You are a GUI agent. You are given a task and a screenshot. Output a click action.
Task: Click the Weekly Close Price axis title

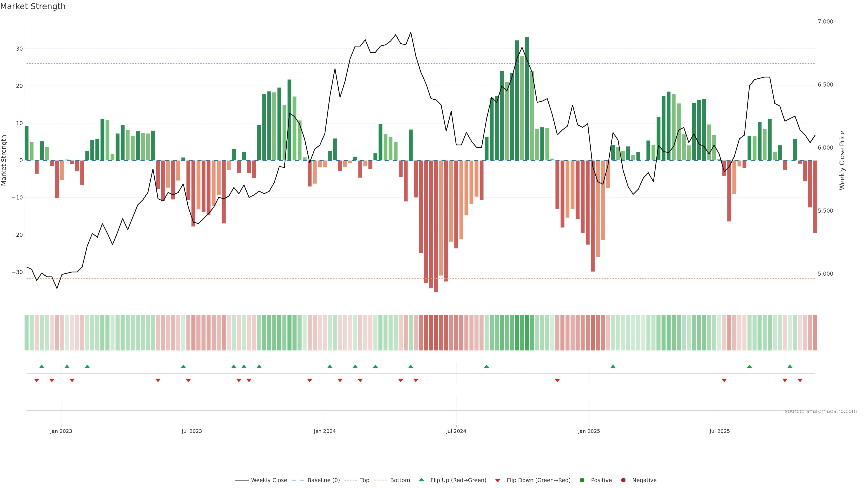click(842, 160)
